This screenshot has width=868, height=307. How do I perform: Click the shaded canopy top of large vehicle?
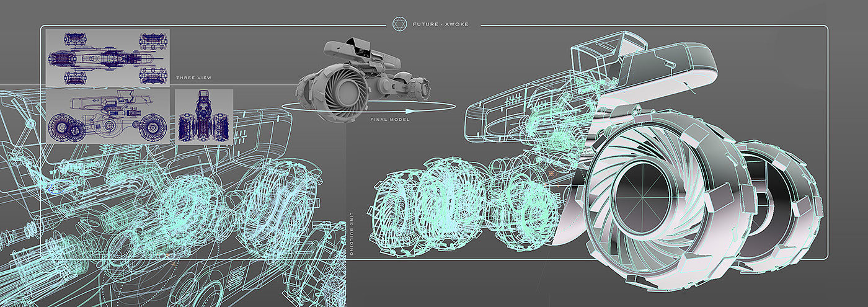coord(670,62)
